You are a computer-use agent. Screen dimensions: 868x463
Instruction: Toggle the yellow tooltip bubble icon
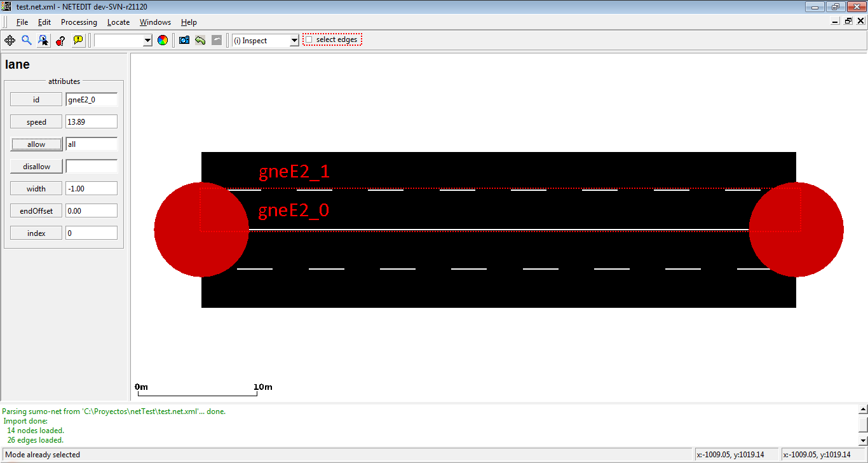(78, 40)
